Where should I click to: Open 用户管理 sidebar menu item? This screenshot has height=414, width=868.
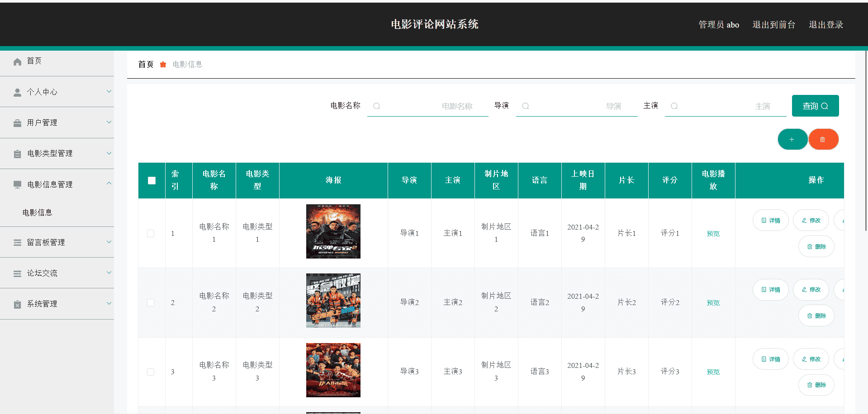[x=57, y=122]
